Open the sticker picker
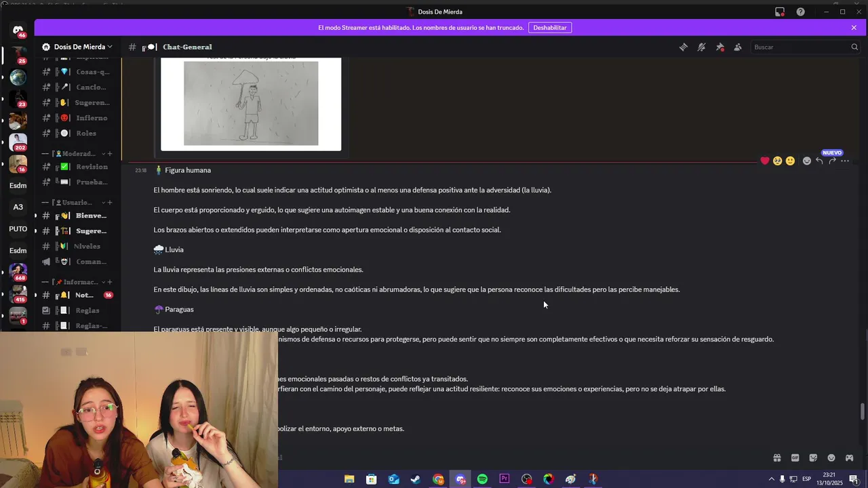Image resolution: width=868 pixels, height=488 pixels. pos(813,457)
